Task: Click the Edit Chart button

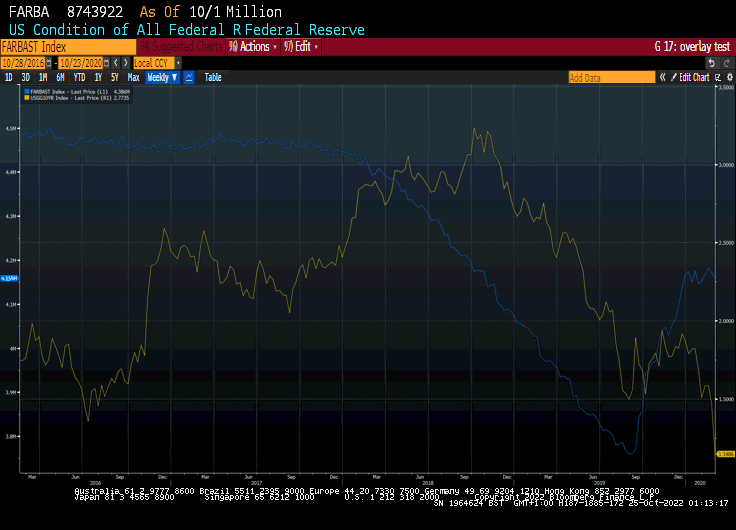Action: click(690, 77)
